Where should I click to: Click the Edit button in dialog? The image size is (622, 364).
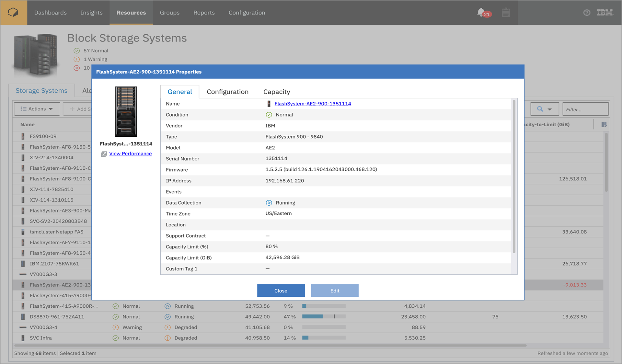(x=335, y=290)
